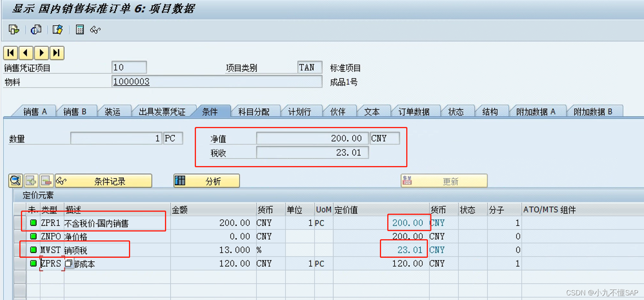The width and height of the screenshot is (644, 300).
Task: Click the 0.00 amount in ZNPO row
Action: coord(240,236)
